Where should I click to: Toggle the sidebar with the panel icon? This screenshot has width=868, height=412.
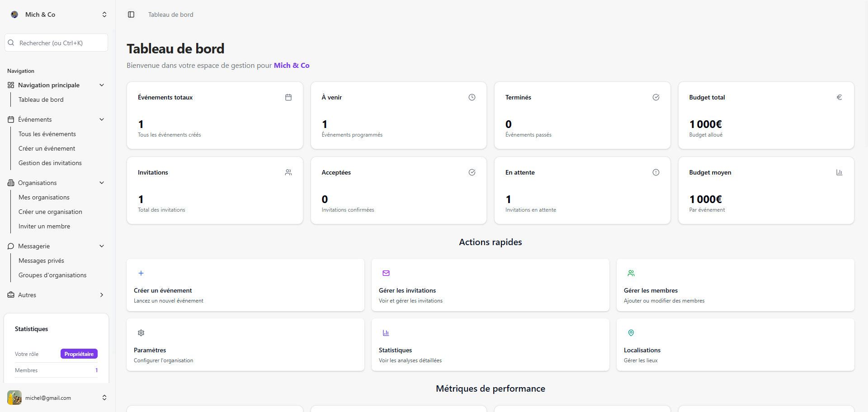coord(131,14)
